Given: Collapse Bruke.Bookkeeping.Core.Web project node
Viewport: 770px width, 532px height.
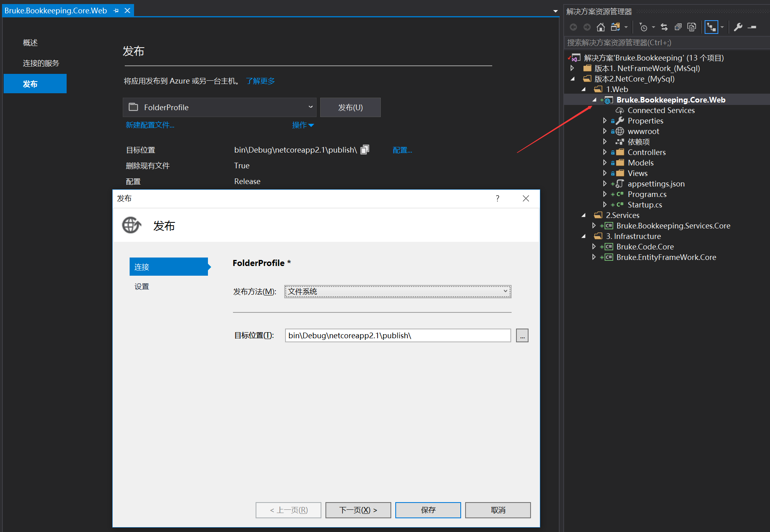Looking at the screenshot, I should point(594,100).
